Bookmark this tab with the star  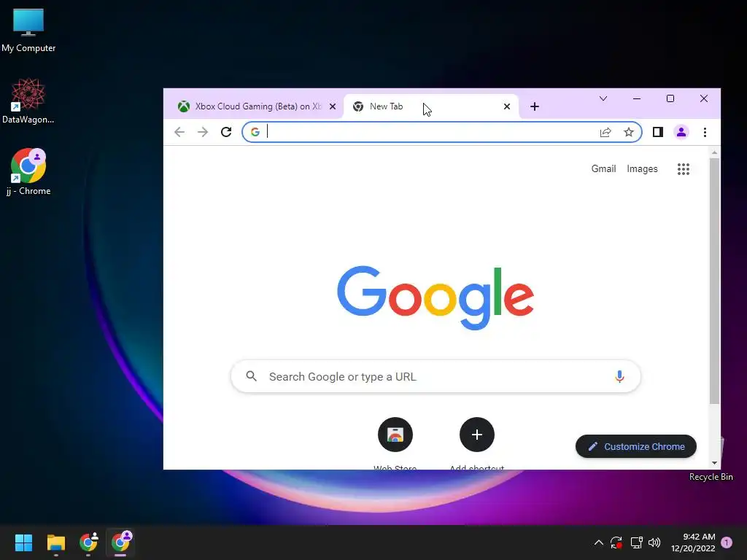(x=629, y=132)
